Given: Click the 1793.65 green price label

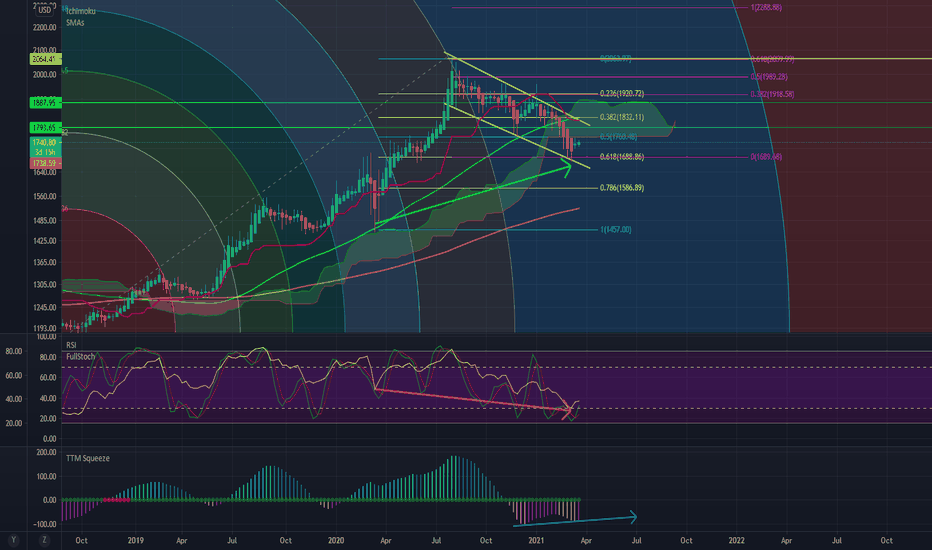Looking at the screenshot, I should coord(45,127).
